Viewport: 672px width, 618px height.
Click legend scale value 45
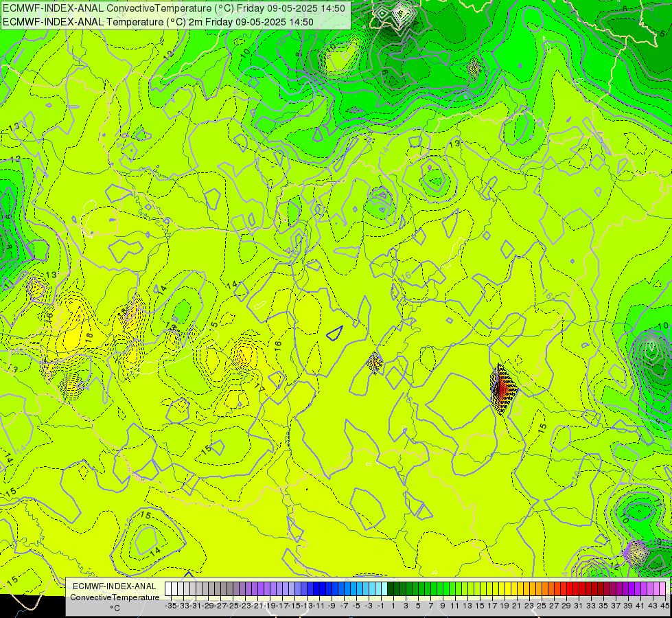click(664, 606)
